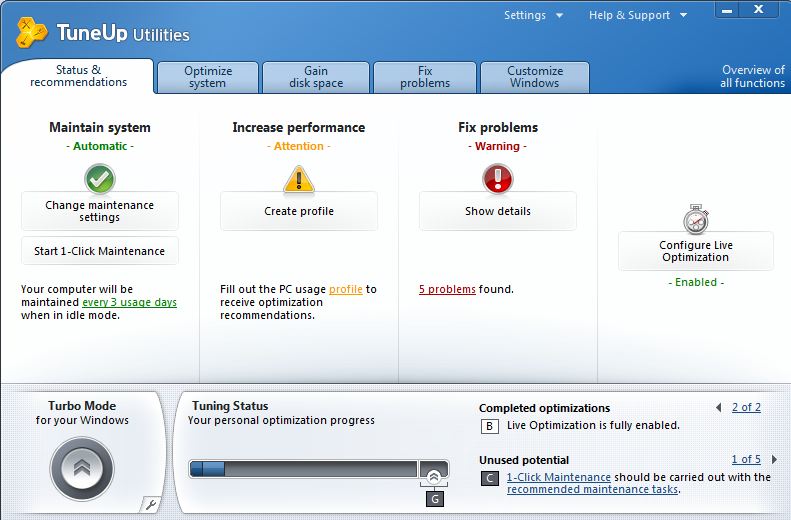The height and width of the screenshot is (520, 791).
Task: Switch to the Optimize system tab
Action: coord(207,77)
